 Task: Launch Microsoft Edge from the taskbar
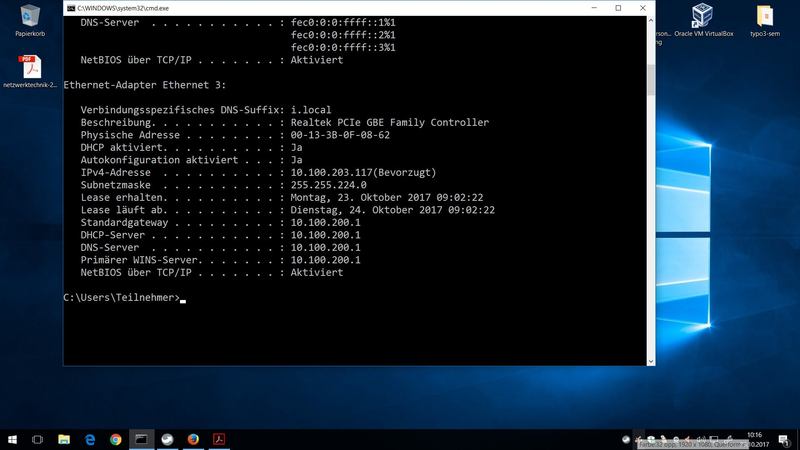(90, 439)
